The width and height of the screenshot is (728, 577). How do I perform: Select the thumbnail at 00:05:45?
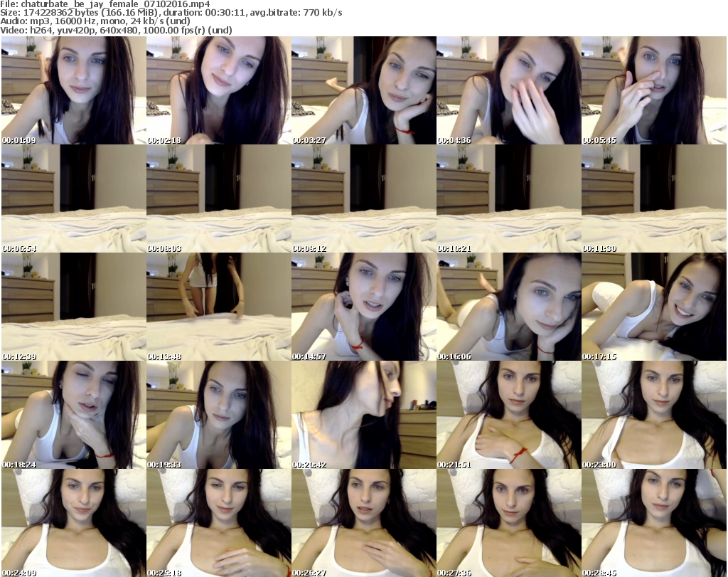pos(654,90)
